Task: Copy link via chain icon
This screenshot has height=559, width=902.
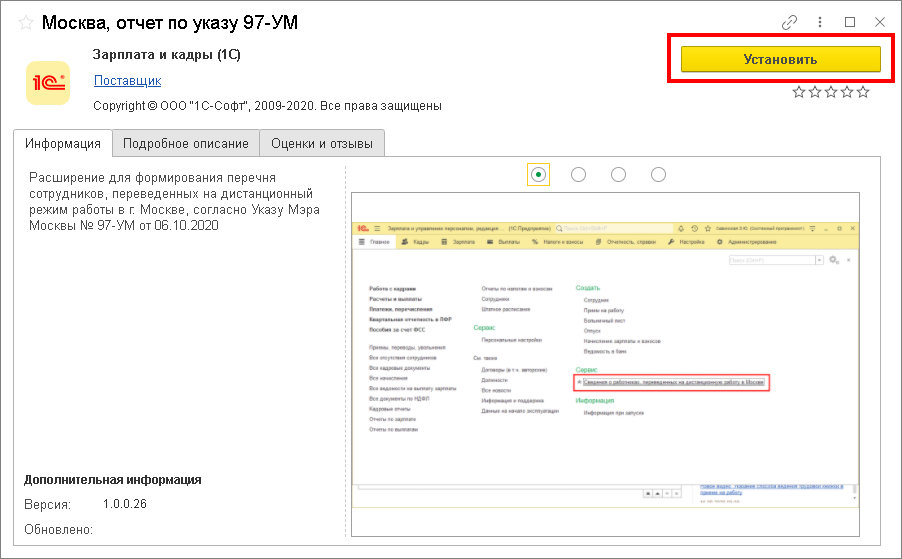Action: [x=789, y=22]
